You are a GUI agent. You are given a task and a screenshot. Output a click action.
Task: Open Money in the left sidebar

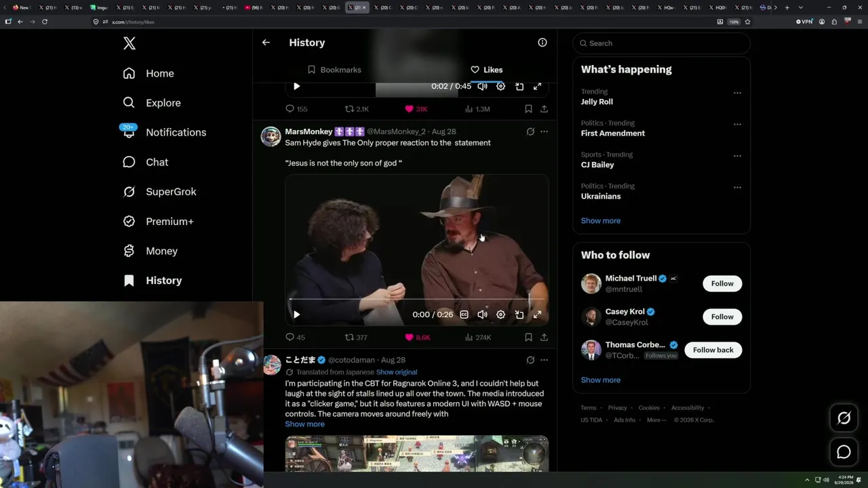click(150, 251)
